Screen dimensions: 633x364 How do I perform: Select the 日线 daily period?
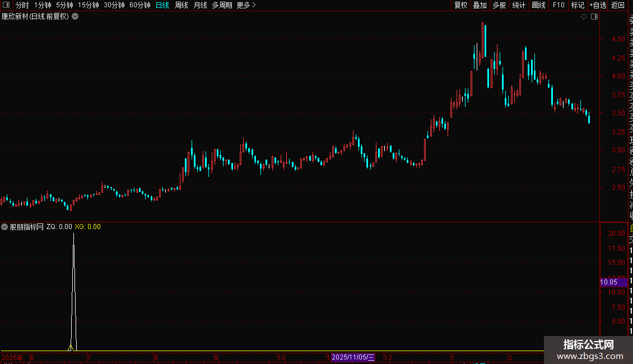click(162, 5)
